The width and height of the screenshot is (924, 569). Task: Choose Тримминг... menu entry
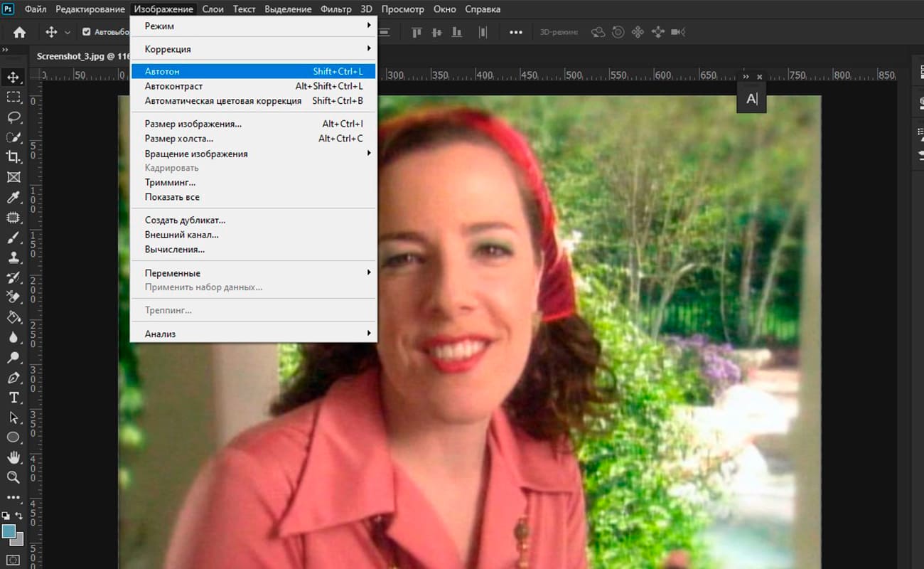coord(254,183)
